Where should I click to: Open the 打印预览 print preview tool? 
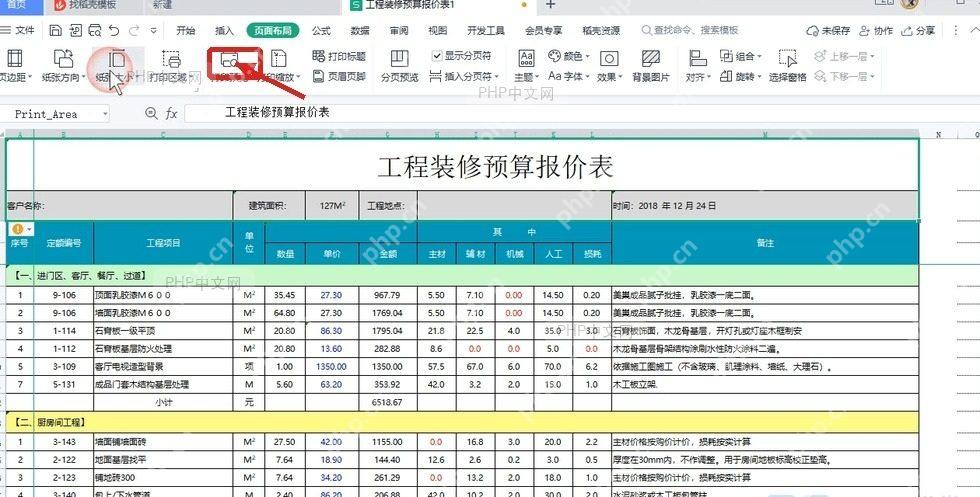(230, 66)
